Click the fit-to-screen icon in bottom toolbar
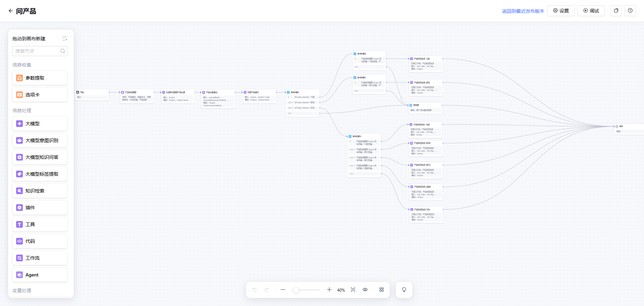Screen dimensions: 644x306 (x=353, y=290)
